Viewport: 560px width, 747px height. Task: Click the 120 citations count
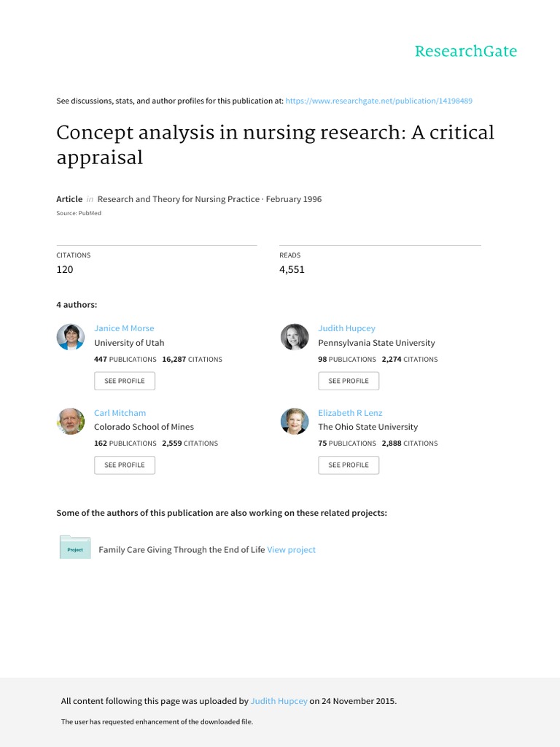[x=65, y=269]
